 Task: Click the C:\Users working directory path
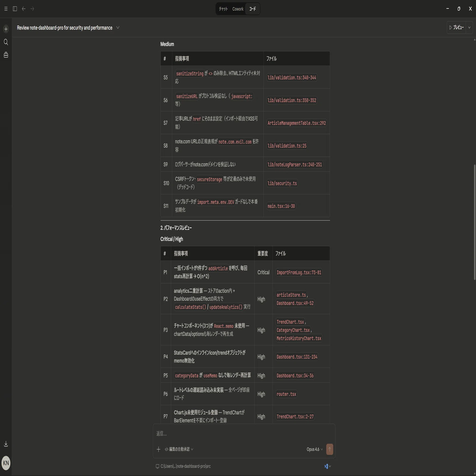point(185,466)
